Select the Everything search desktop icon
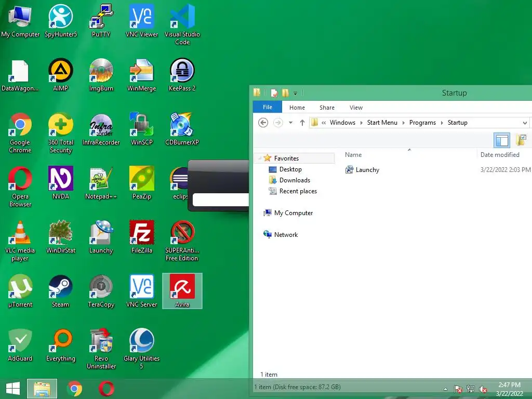The height and width of the screenshot is (399, 532). (61, 345)
